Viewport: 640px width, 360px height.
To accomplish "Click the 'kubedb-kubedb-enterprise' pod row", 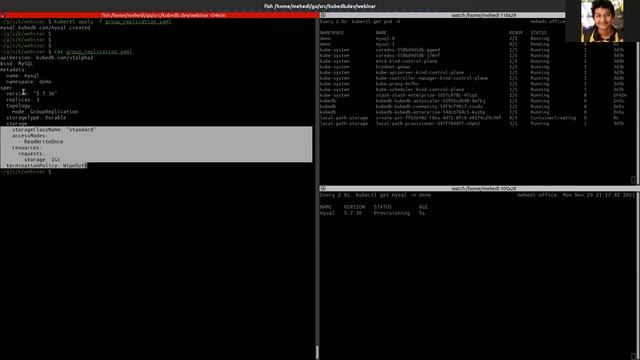I will pos(473,112).
